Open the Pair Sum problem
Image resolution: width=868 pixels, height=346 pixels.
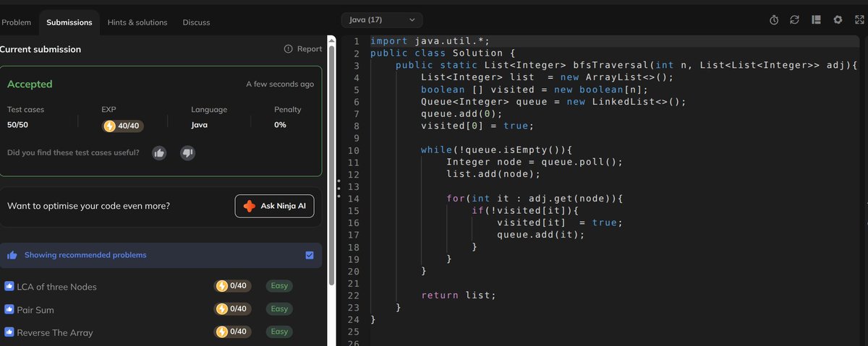tap(35, 310)
